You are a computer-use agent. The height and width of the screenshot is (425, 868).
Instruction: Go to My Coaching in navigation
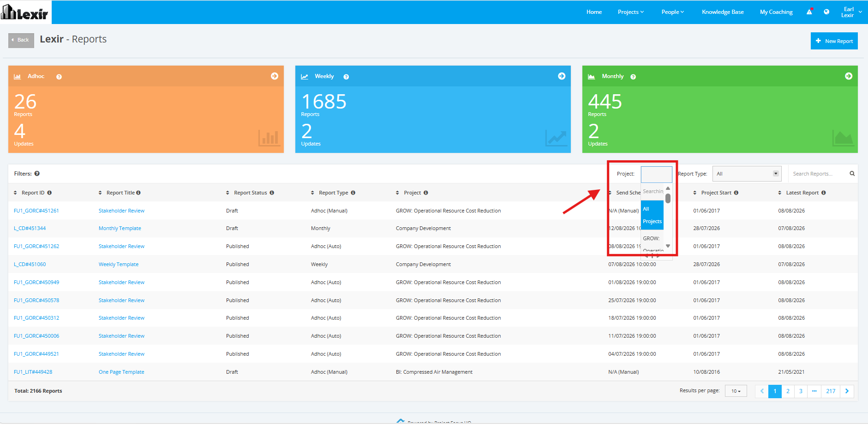[x=776, y=12]
